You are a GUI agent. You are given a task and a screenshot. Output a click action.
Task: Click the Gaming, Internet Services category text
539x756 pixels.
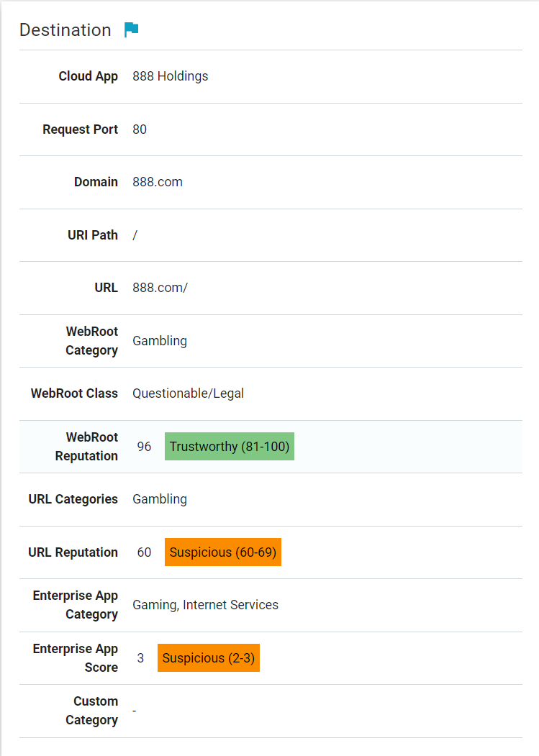tap(206, 605)
